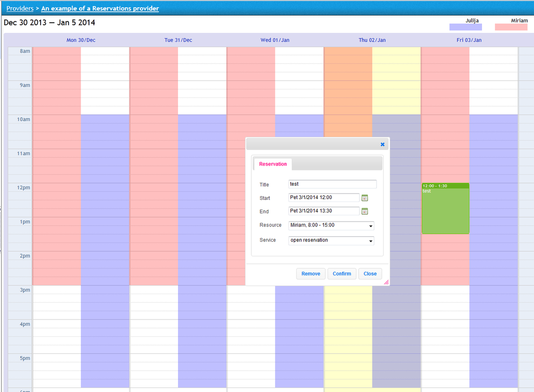Click the 3pm time label
534x392 pixels.
(x=25, y=290)
